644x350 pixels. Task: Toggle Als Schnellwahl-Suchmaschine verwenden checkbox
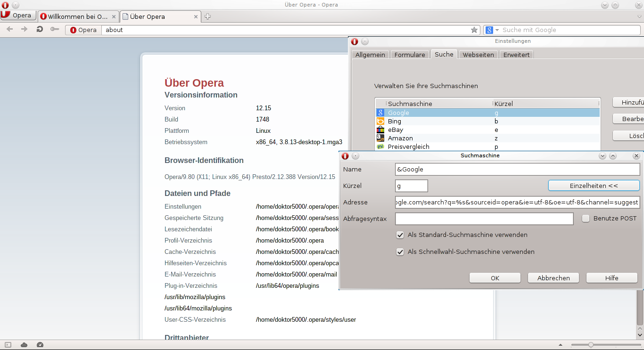click(400, 252)
